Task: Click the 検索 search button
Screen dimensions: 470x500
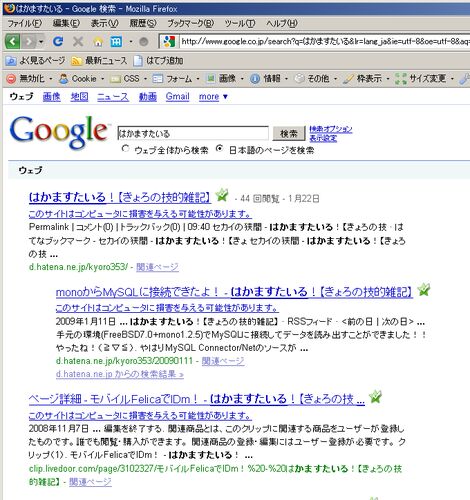Action: point(289,133)
